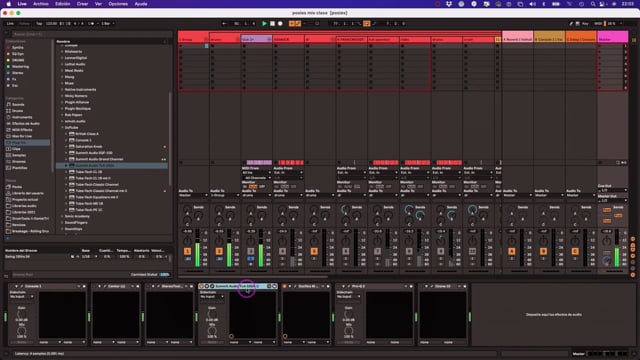Open groove Base 1/16 dropdown
This screenshot has height=360, width=640.
(89, 257)
